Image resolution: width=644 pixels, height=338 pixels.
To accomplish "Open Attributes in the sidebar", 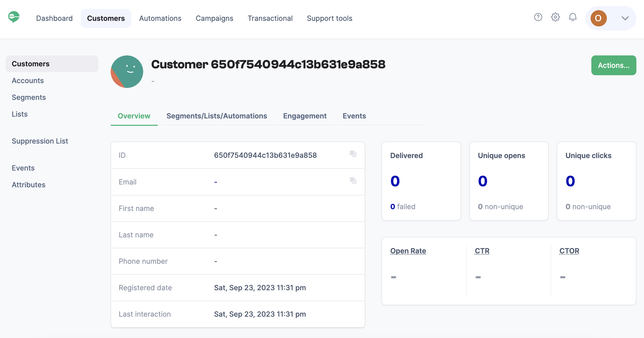I will tap(28, 185).
